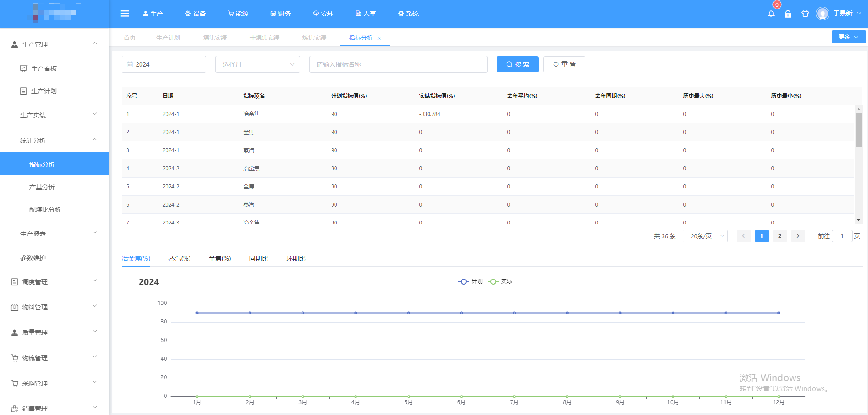Viewport: 868px width, 415px height.
Task: Switch to the 炼焦实绩 tab
Action: tap(314, 38)
